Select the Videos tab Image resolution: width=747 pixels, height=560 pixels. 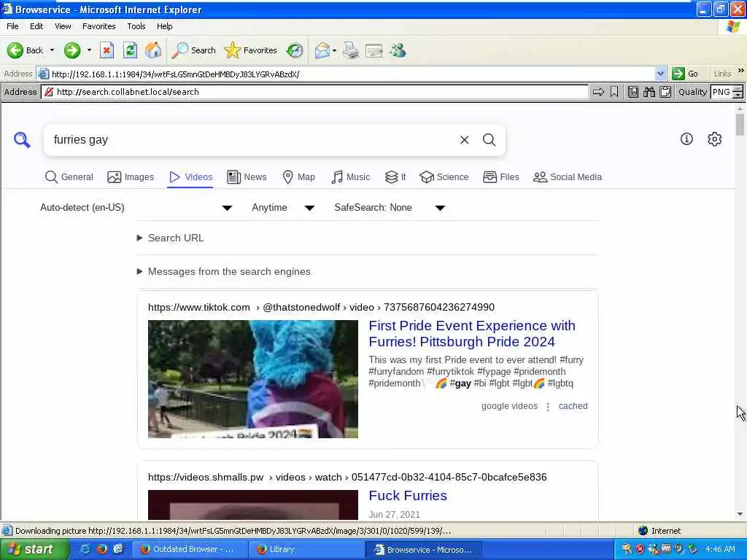[190, 177]
